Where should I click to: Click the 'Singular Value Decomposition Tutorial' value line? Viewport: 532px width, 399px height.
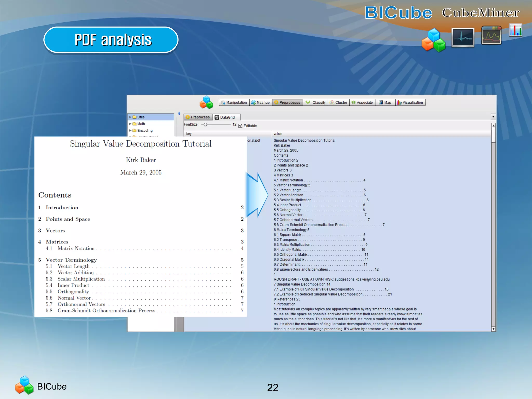click(304, 141)
